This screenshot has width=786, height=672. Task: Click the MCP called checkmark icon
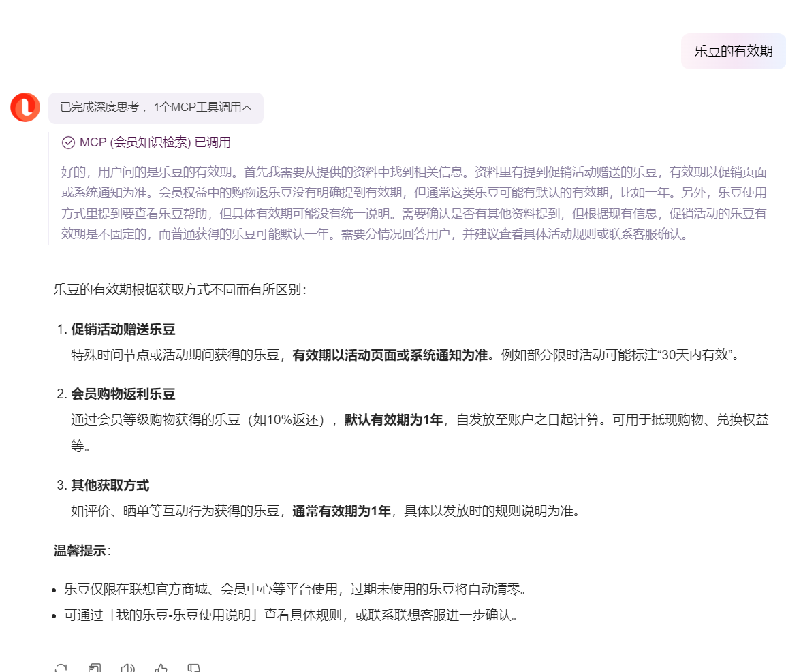coord(68,142)
